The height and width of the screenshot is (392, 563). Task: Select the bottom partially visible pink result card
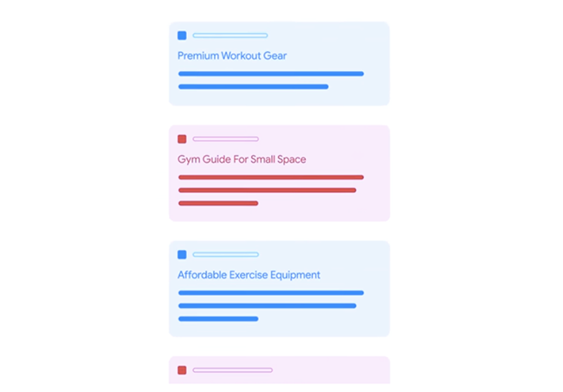point(280,370)
